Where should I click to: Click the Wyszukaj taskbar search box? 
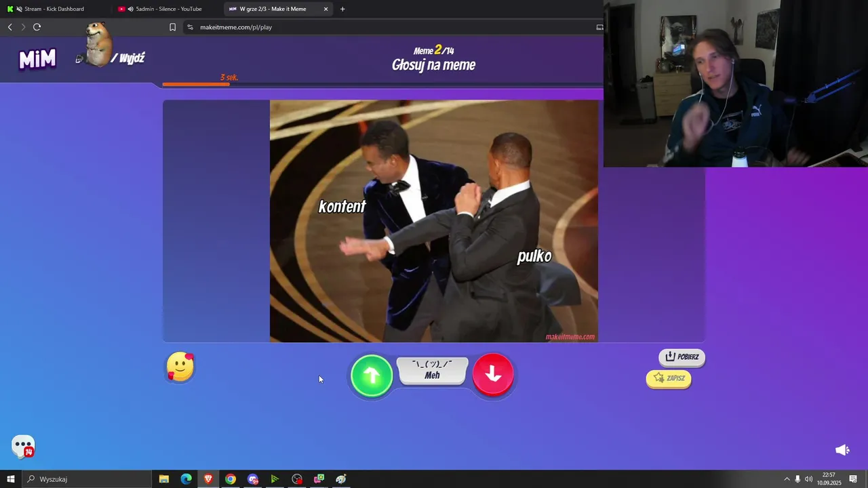coord(86,479)
